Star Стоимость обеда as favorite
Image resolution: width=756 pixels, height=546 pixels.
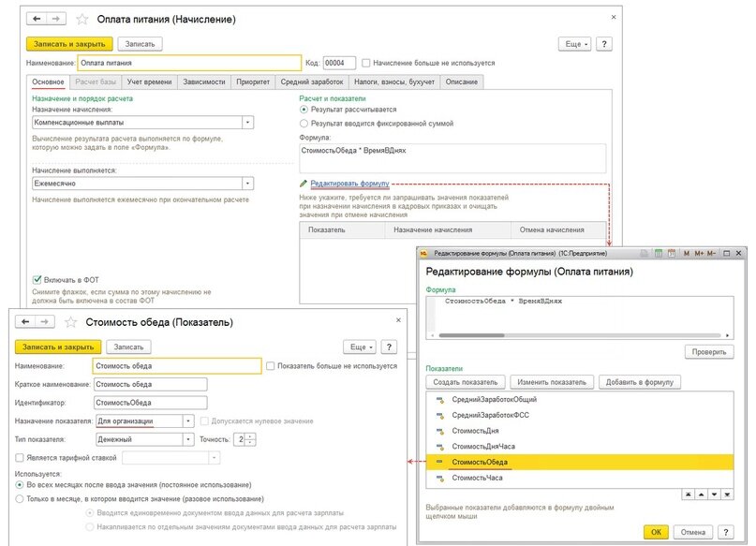(71, 322)
